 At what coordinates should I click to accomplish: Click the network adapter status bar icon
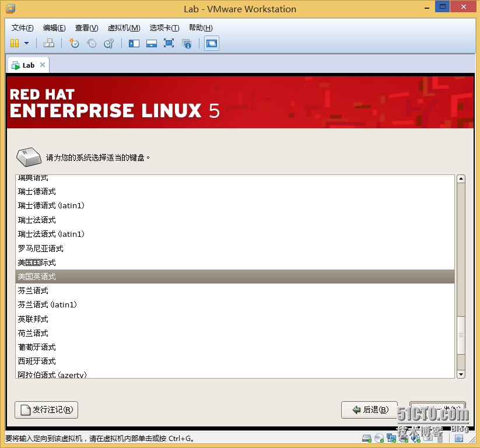[391, 439]
